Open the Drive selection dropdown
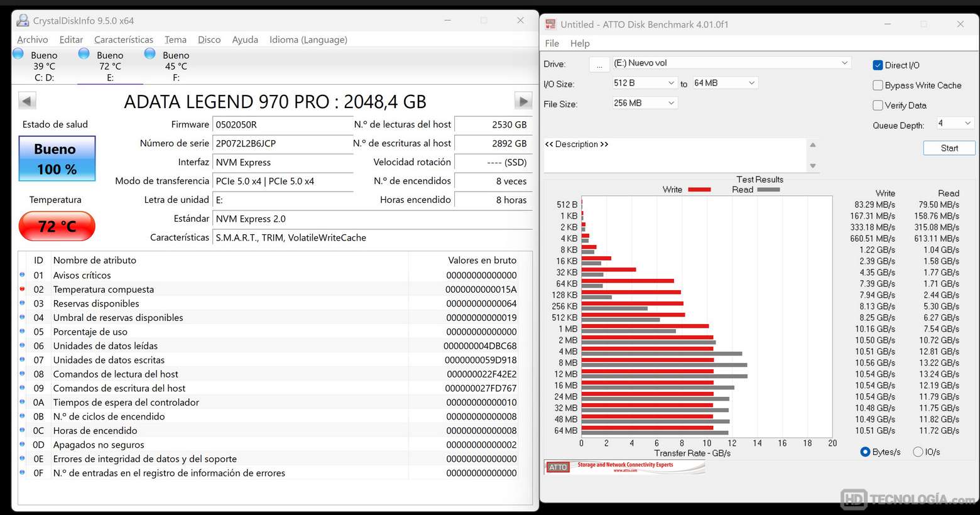This screenshot has height=515, width=980. pyautogui.click(x=731, y=63)
